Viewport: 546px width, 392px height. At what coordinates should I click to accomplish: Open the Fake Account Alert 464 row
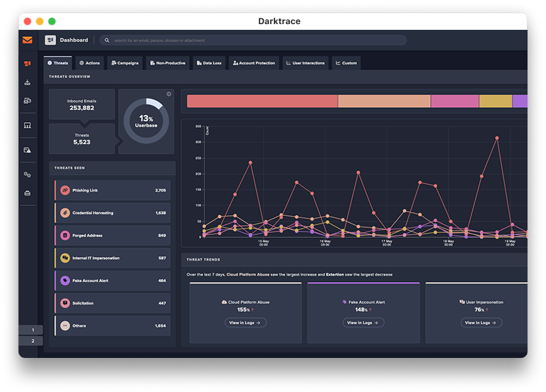coord(112,281)
